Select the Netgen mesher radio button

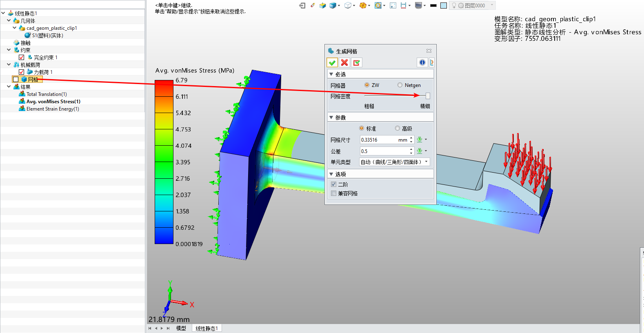click(400, 85)
